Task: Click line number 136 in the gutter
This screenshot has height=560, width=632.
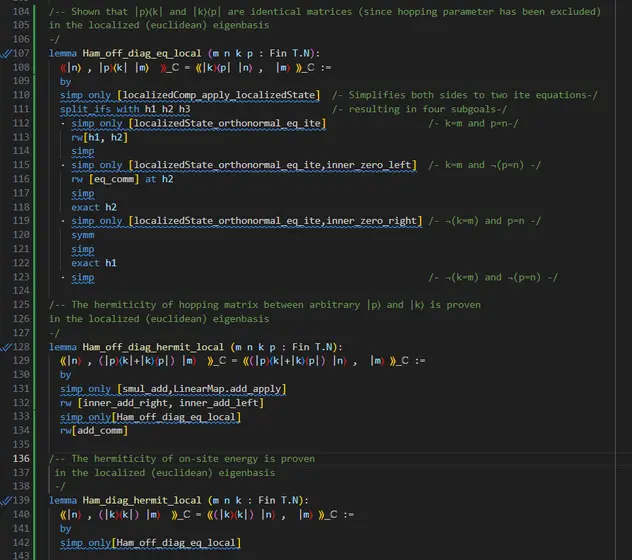Action: 23,458
